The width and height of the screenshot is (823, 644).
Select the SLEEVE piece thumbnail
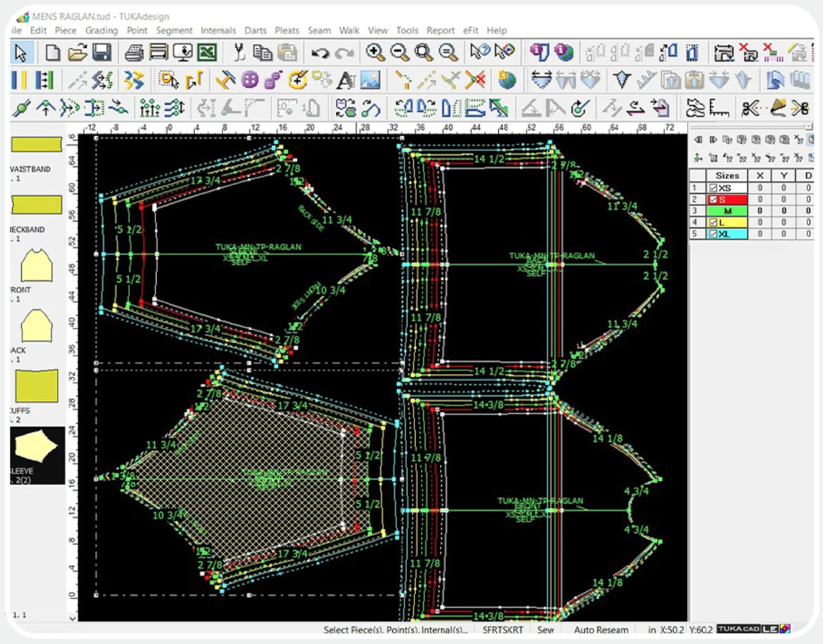tap(36, 447)
